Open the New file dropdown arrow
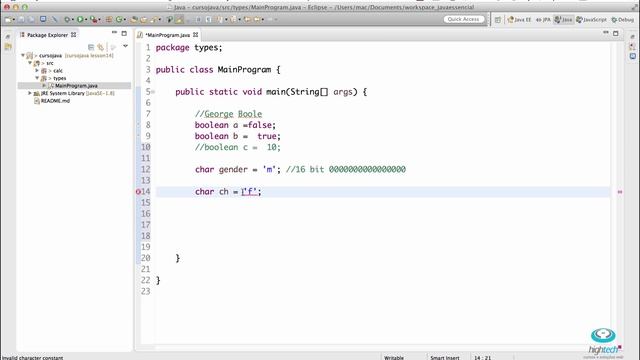 click(x=14, y=20)
